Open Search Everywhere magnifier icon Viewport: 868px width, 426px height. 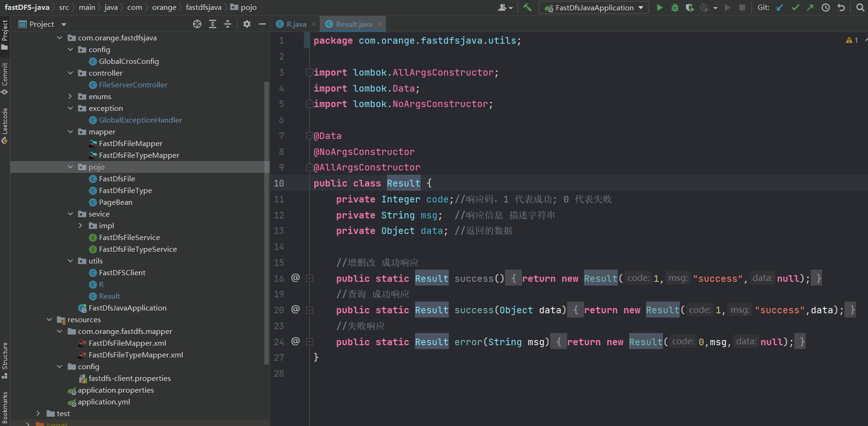[860, 8]
